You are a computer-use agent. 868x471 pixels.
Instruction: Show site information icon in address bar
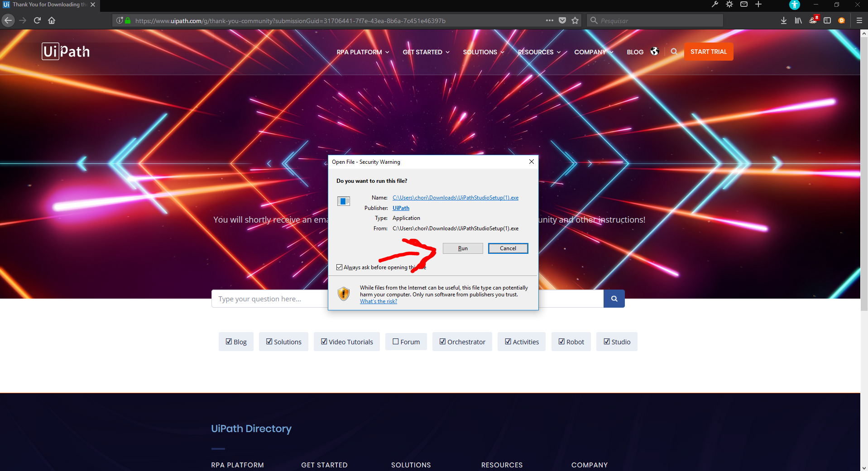coord(120,20)
